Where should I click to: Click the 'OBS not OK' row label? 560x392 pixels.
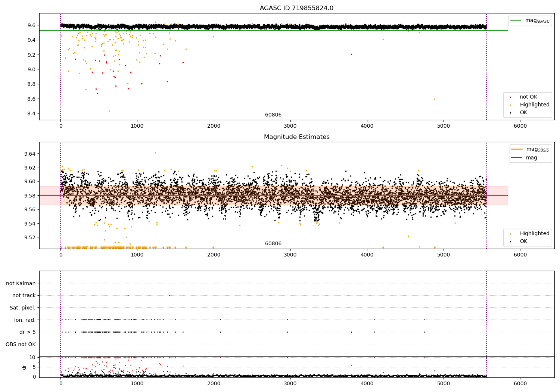click(21, 344)
